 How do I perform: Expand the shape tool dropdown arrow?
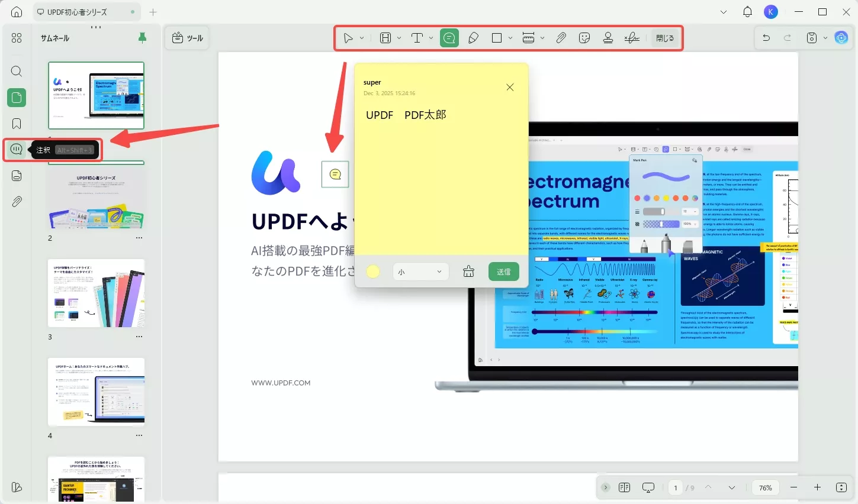pyautogui.click(x=510, y=38)
